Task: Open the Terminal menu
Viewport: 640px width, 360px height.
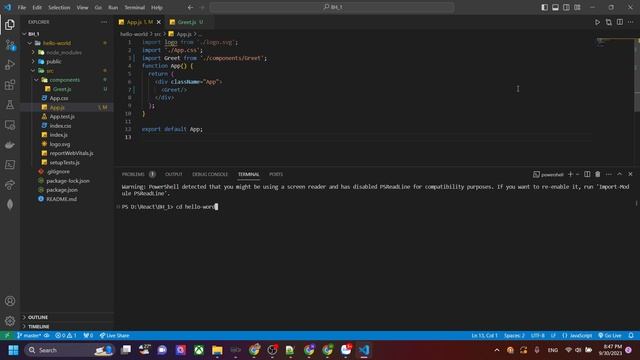Action: tap(135, 7)
